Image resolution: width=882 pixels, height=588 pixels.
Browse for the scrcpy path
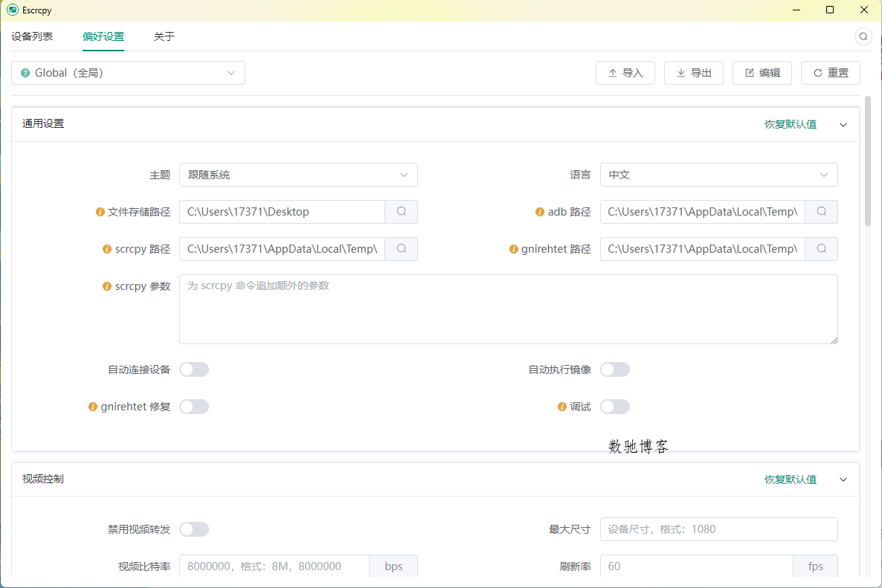coord(401,249)
